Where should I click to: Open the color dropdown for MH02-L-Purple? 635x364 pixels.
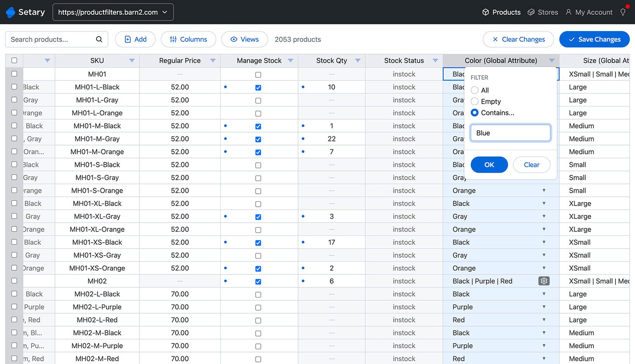tap(544, 307)
